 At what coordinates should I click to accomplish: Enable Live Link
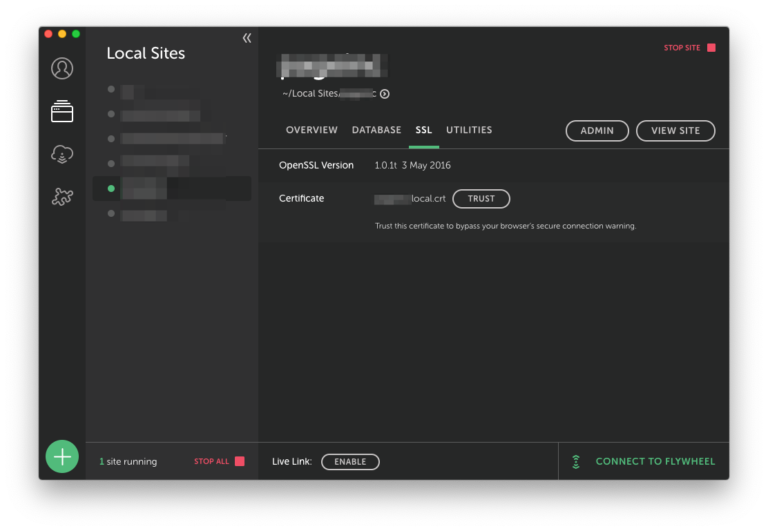pyautogui.click(x=350, y=462)
